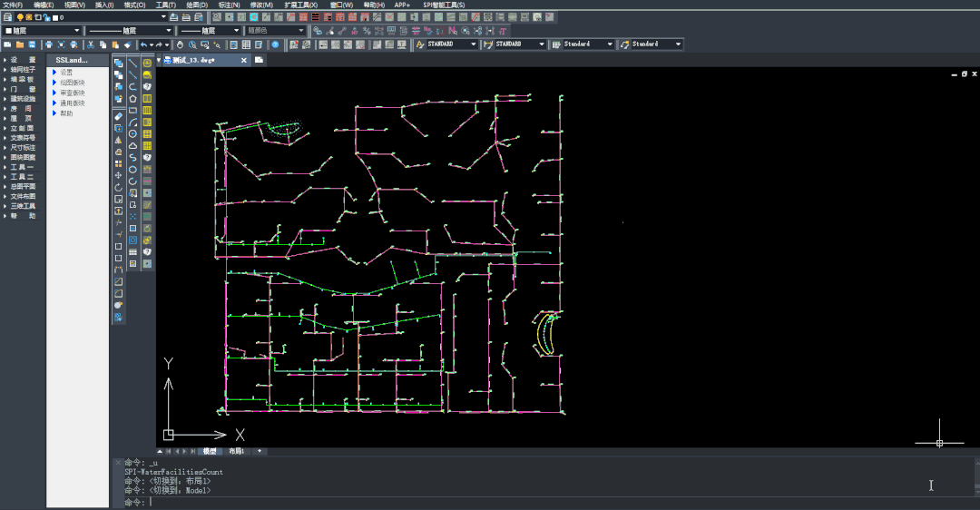Add new layout with plus tab

click(260, 451)
